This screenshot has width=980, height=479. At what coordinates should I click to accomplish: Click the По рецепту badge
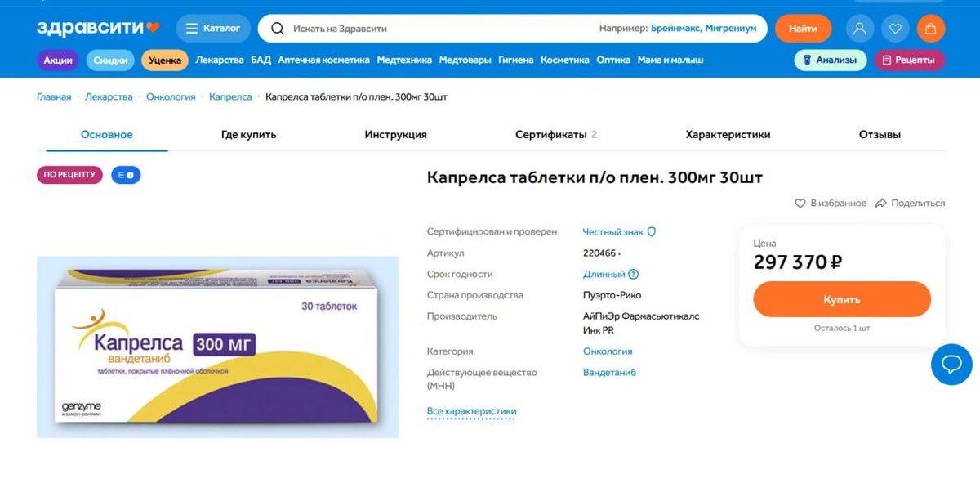69,175
